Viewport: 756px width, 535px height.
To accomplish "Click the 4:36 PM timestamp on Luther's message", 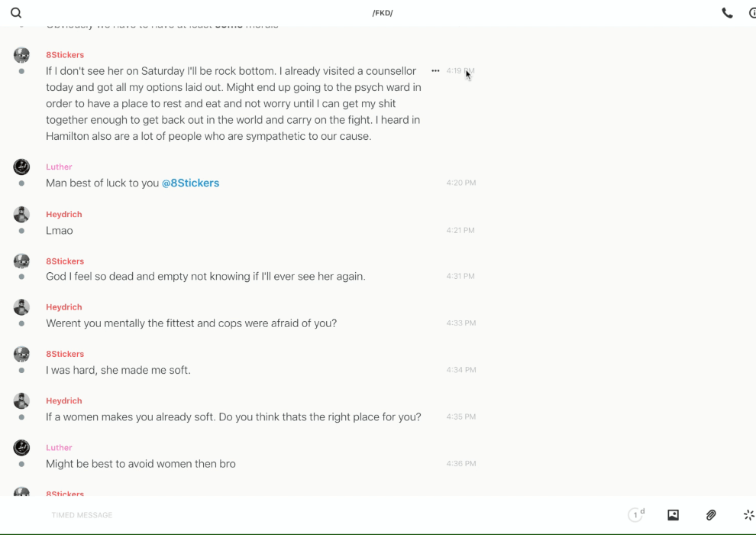I will click(460, 464).
